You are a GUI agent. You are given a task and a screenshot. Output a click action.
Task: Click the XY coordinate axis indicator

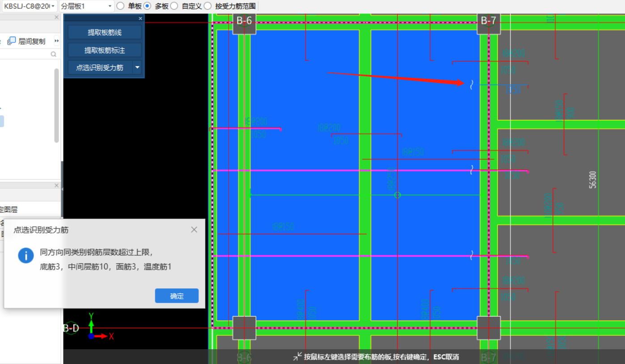[x=100, y=326]
